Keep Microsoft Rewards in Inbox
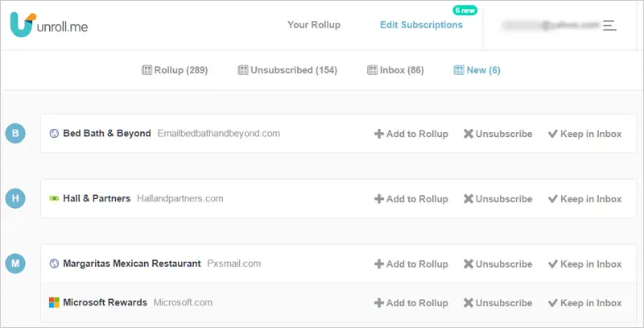 pyautogui.click(x=585, y=303)
